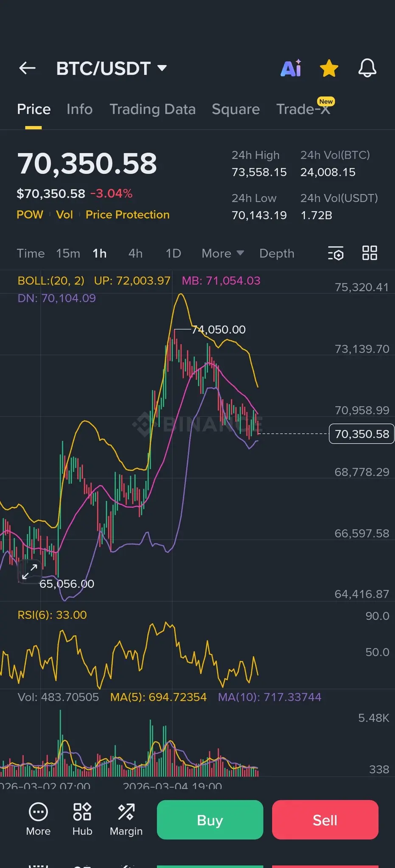This screenshot has width=395, height=868.
Task: Open the chart layout grid icon
Action: (370, 253)
